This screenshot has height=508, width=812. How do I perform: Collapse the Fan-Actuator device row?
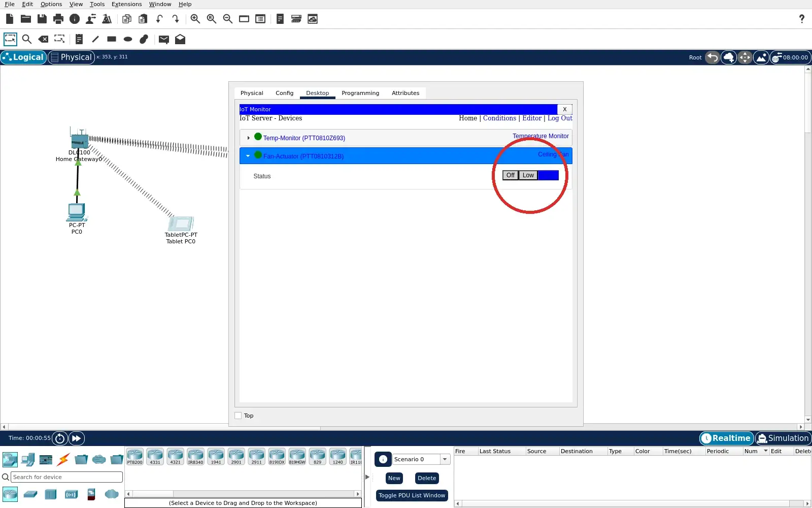pos(248,156)
